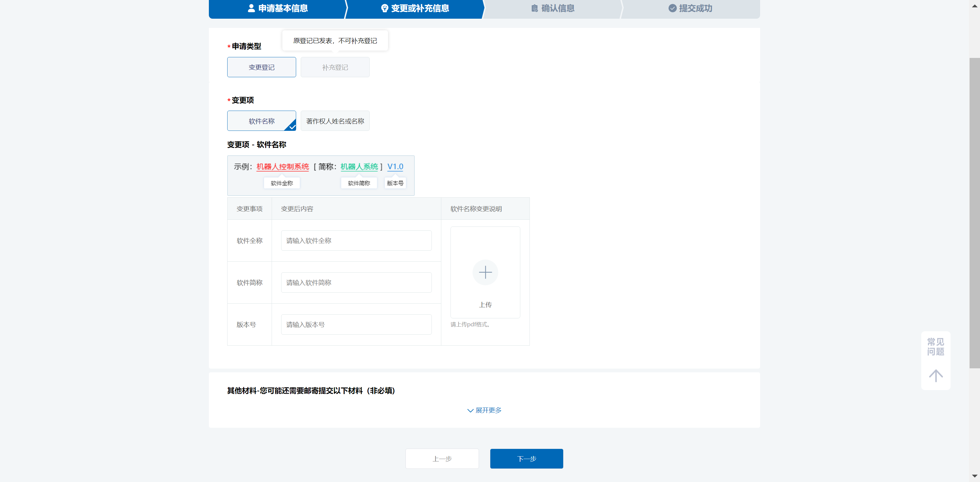980x482 pixels.
Task: Click the 下一步 button
Action: (526, 459)
